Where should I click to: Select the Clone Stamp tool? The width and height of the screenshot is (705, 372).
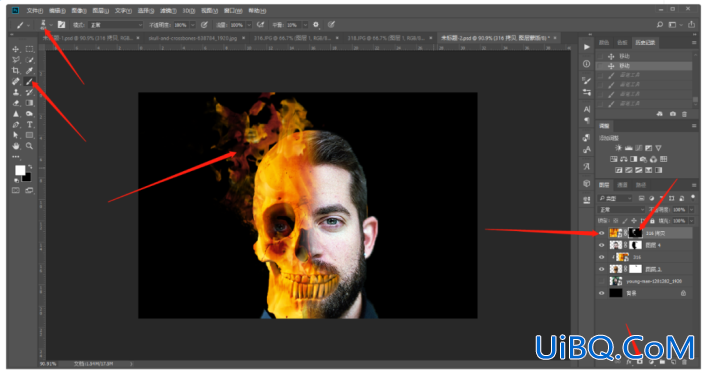[x=16, y=92]
